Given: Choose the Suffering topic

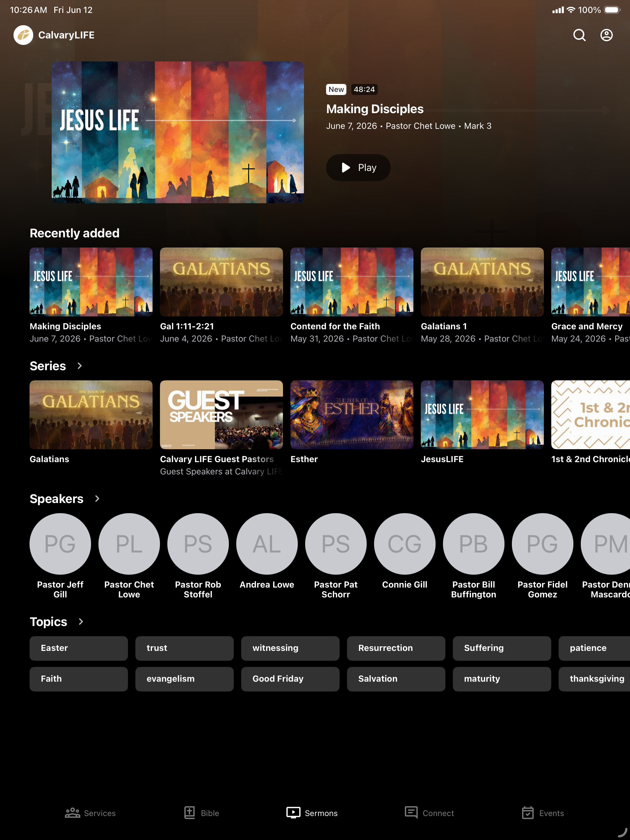Looking at the screenshot, I should click(502, 648).
